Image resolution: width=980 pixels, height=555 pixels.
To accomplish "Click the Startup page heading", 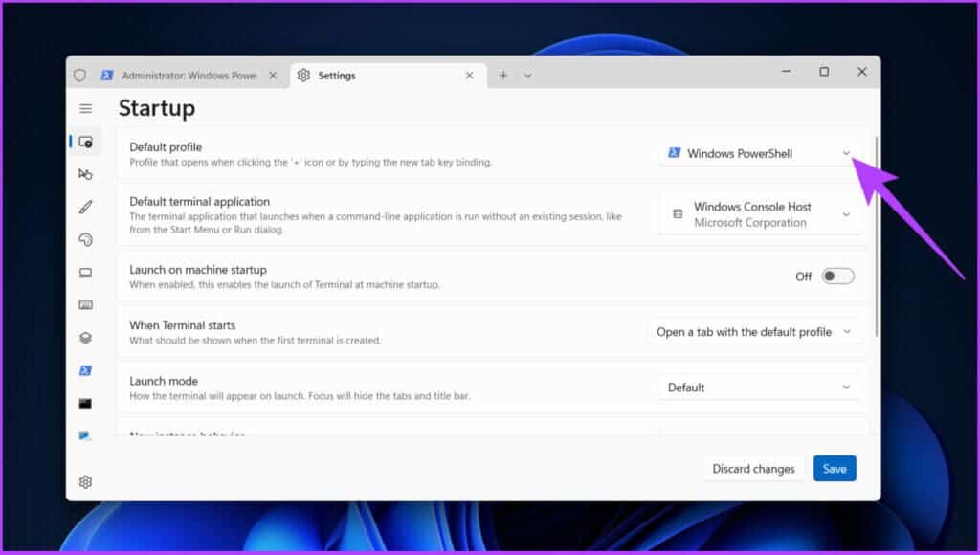I will (157, 108).
